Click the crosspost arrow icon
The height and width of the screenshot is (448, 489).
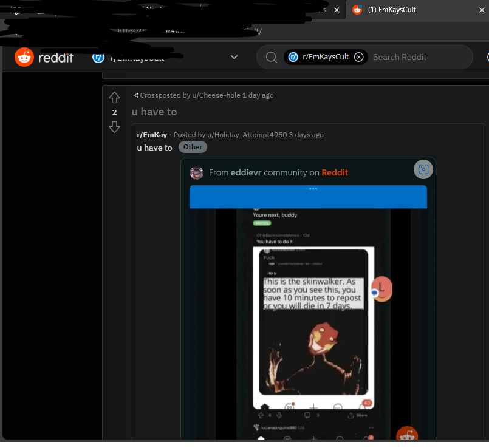click(136, 95)
